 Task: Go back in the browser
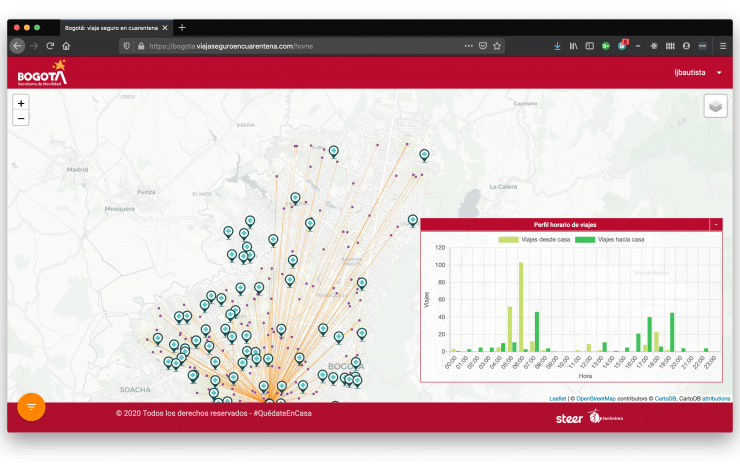point(17,46)
